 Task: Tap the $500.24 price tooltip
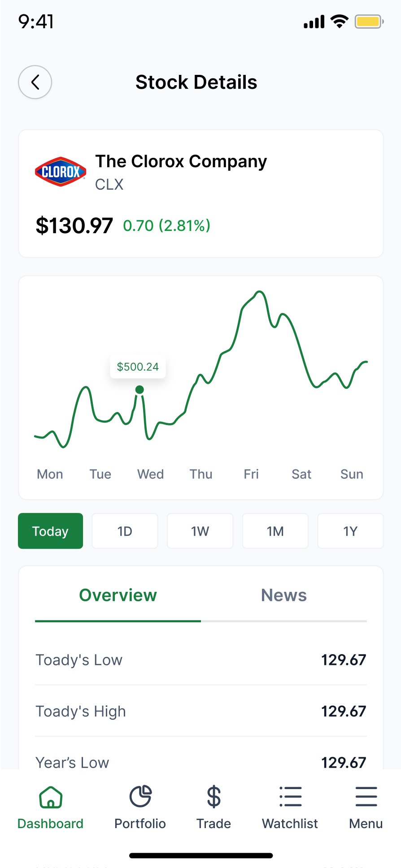coord(138,367)
